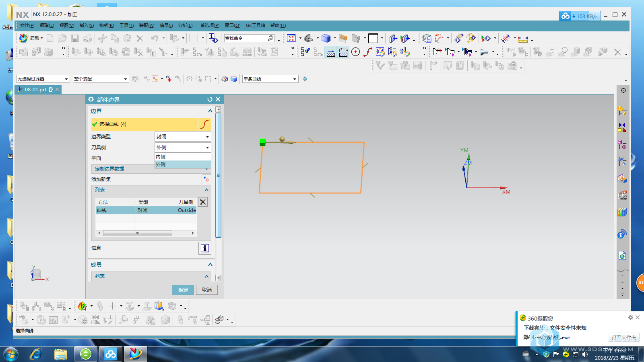Click the white background color box icon

(x=373, y=38)
